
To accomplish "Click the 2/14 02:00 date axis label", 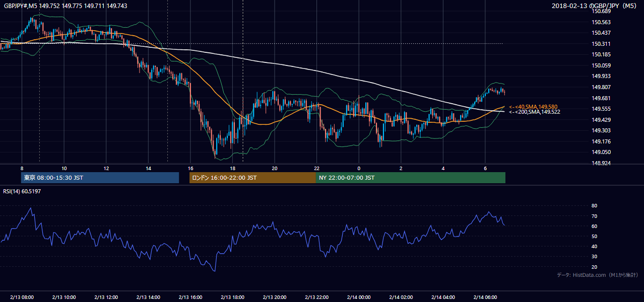I will [x=401, y=297].
